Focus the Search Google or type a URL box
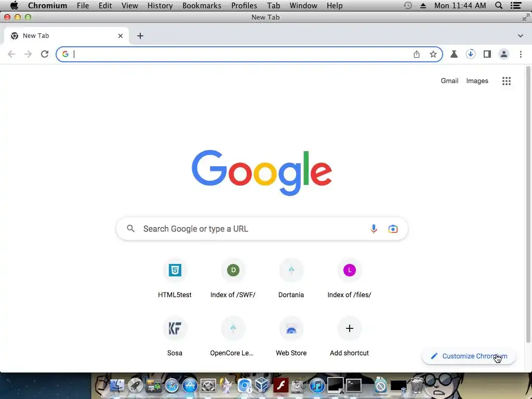 [262, 229]
